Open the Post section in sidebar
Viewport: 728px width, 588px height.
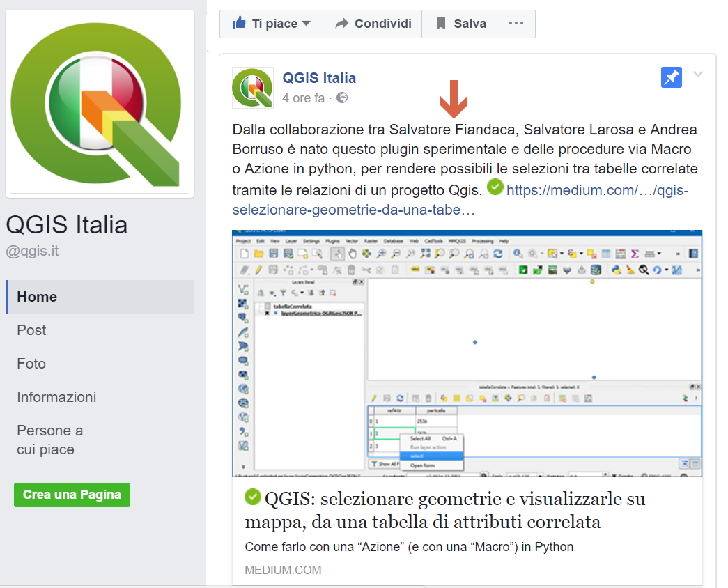tap(31, 330)
